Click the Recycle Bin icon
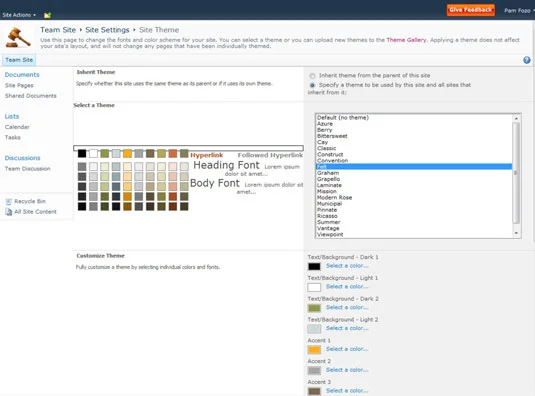 point(9,201)
